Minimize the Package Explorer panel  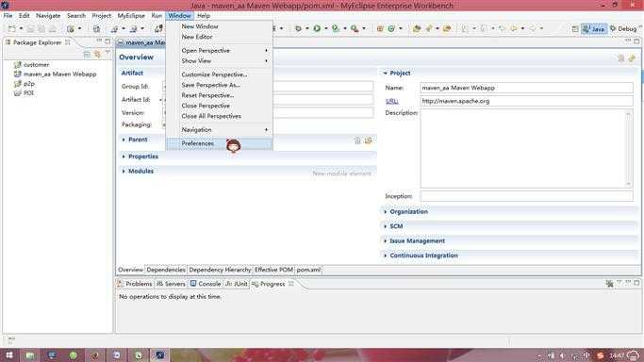(x=99, y=41)
